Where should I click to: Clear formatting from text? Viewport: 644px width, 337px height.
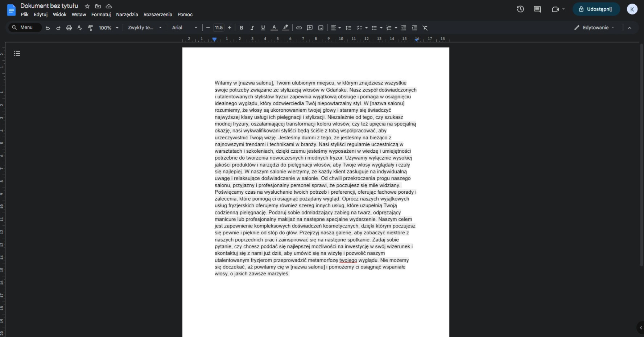[x=425, y=28]
